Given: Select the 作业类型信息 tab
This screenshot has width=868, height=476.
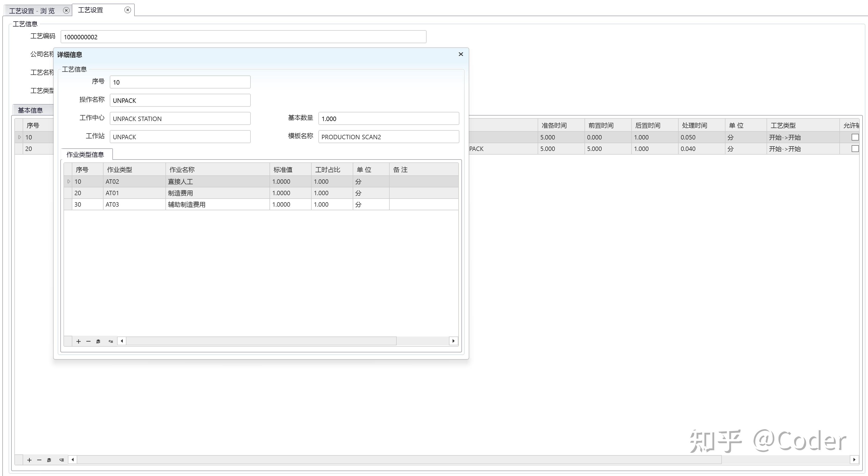Looking at the screenshot, I should pos(85,154).
